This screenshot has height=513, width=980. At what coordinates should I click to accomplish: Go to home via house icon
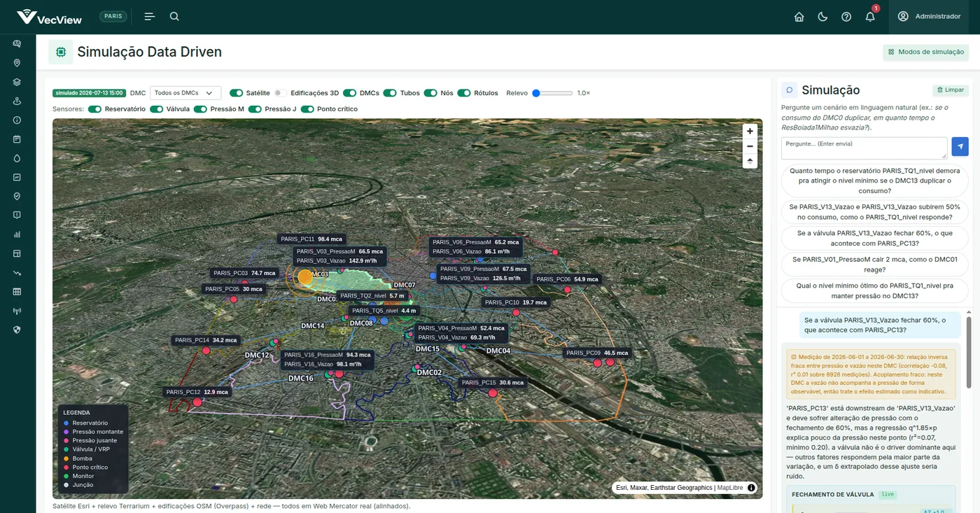tap(799, 17)
